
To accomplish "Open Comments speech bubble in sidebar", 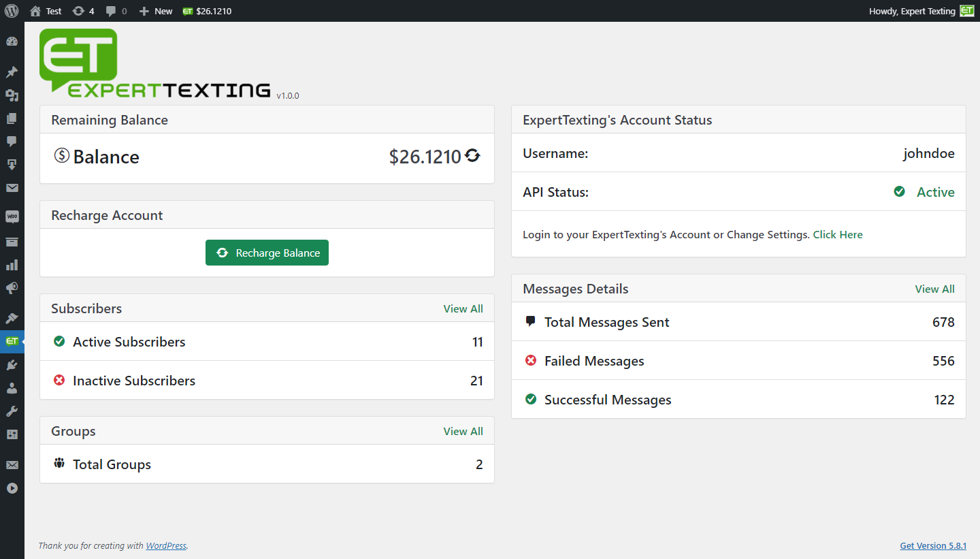I will [12, 142].
